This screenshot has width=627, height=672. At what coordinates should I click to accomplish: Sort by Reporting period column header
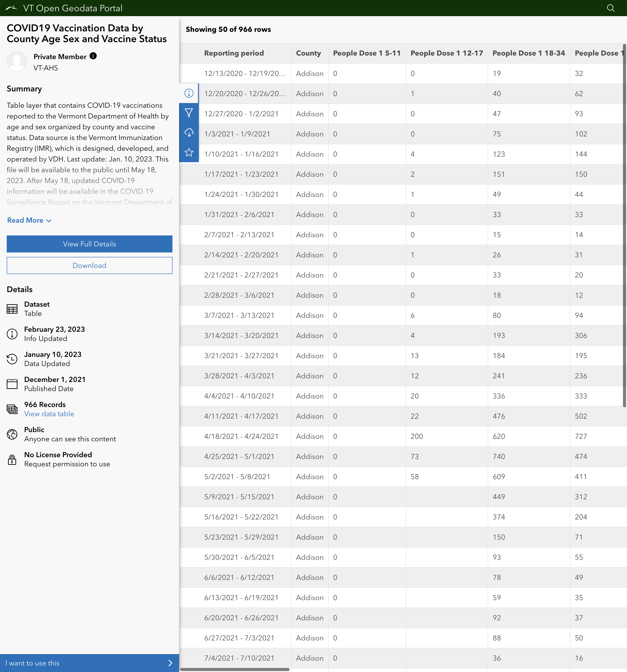[x=234, y=53]
